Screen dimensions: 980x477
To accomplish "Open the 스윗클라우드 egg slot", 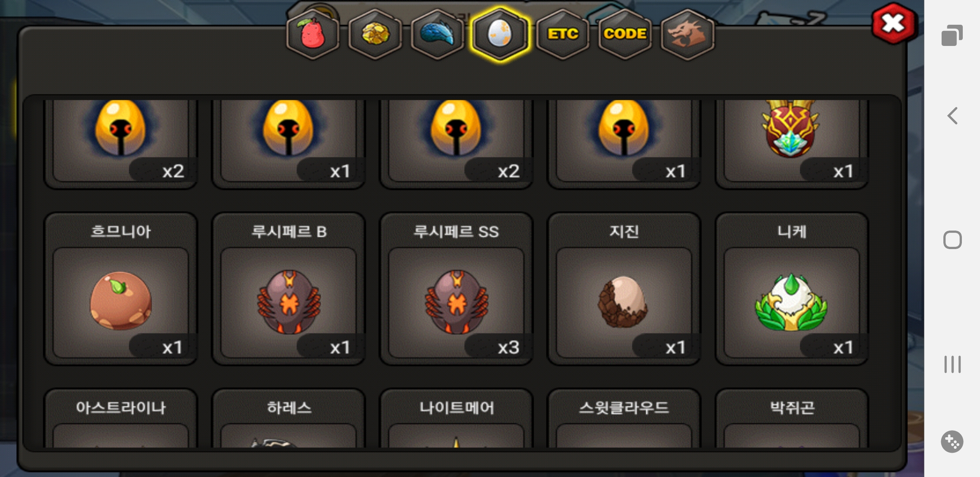I will pyautogui.click(x=624, y=418).
